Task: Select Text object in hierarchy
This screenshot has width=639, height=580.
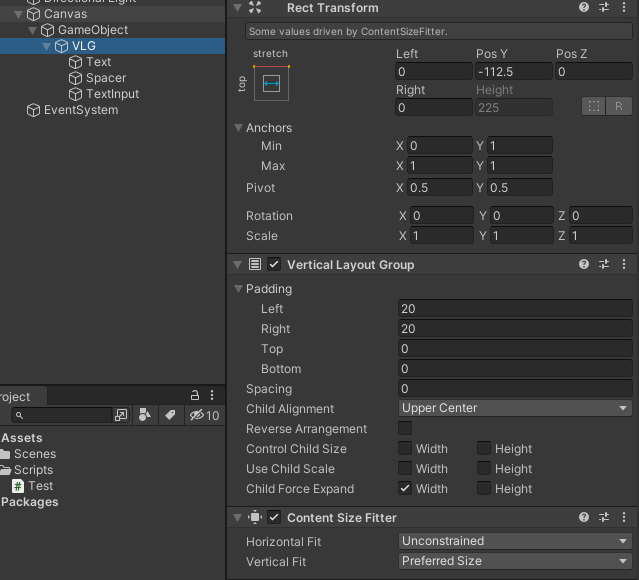Action: [99, 62]
